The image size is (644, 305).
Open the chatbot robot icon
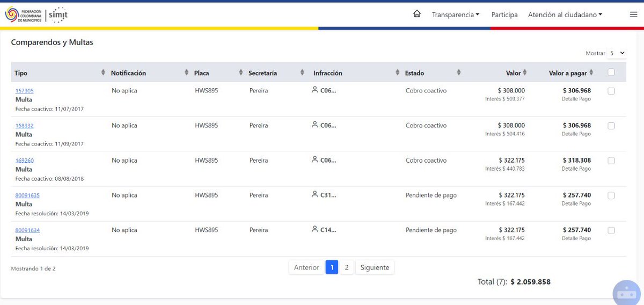tap(627, 293)
